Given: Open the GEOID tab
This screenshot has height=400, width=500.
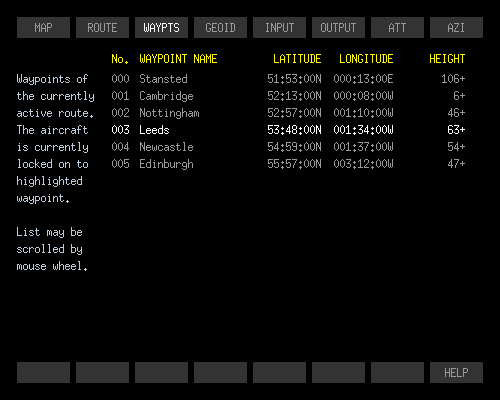Looking at the screenshot, I should [x=220, y=28].
